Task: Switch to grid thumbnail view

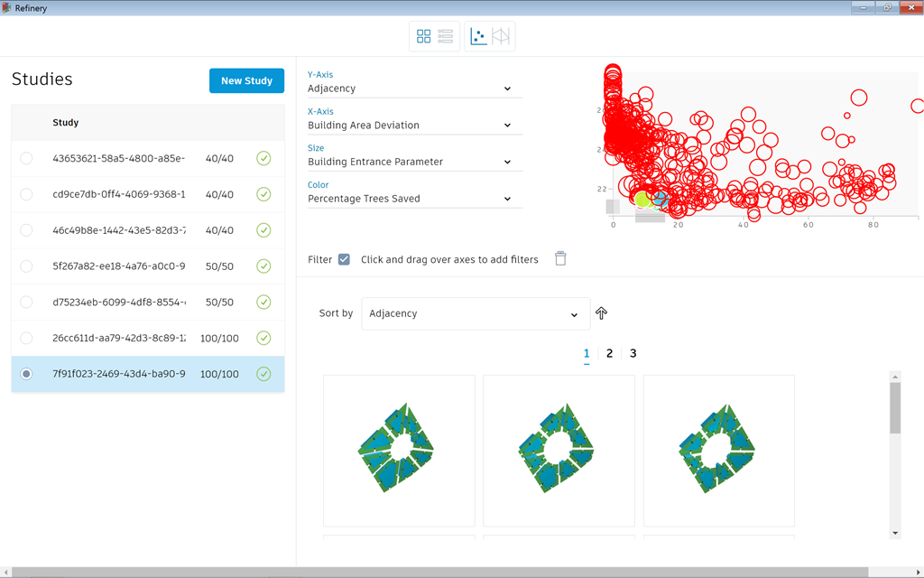Action: [423, 36]
